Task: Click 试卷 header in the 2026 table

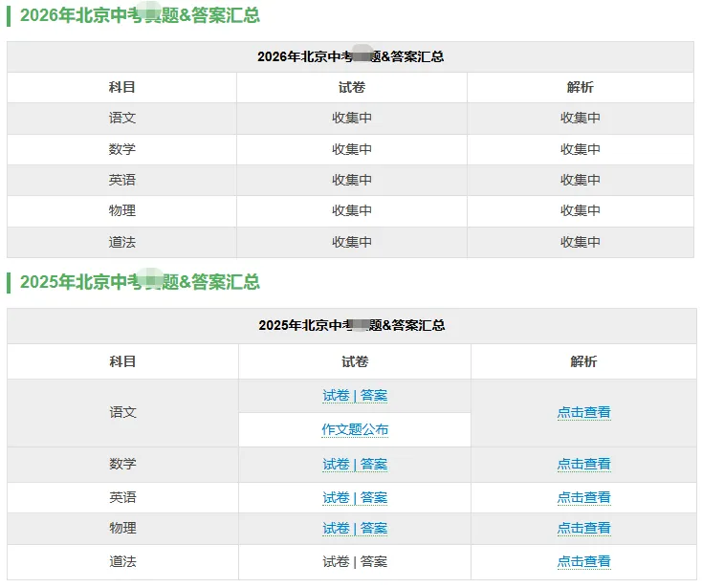Action: (352, 87)
